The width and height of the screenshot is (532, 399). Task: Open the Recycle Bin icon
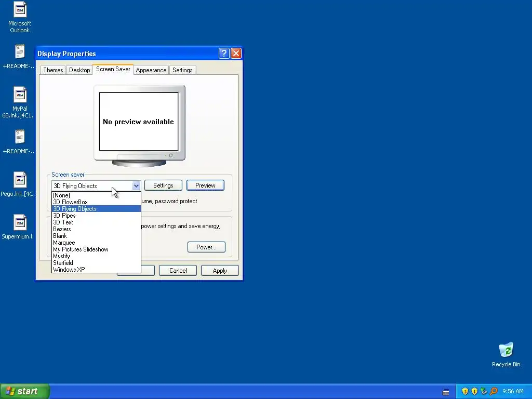pos(506,354)
